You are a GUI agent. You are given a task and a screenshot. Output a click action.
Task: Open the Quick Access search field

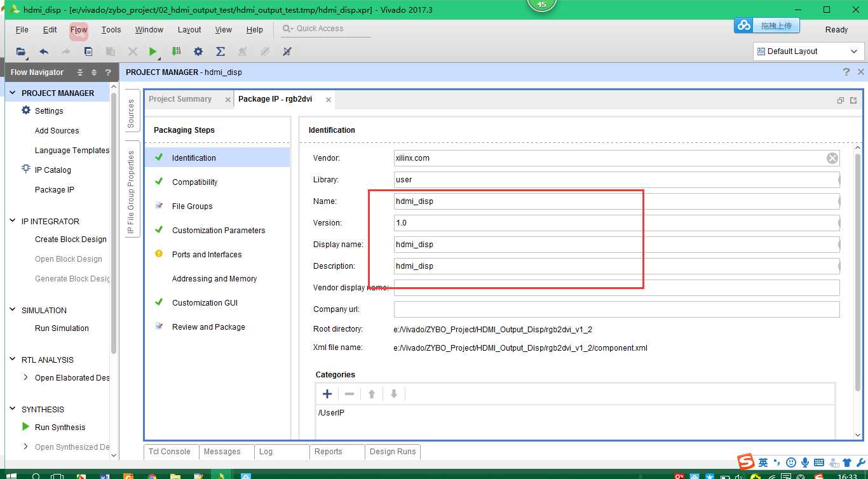[x=326, y=29]
